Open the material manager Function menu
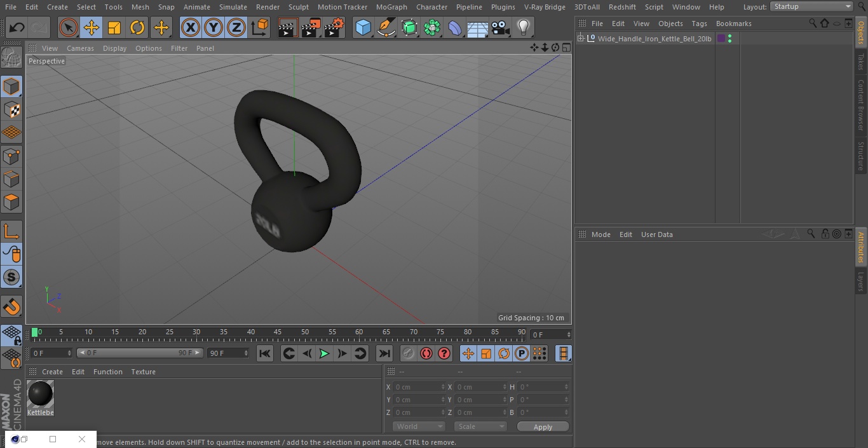 (108, 372)
